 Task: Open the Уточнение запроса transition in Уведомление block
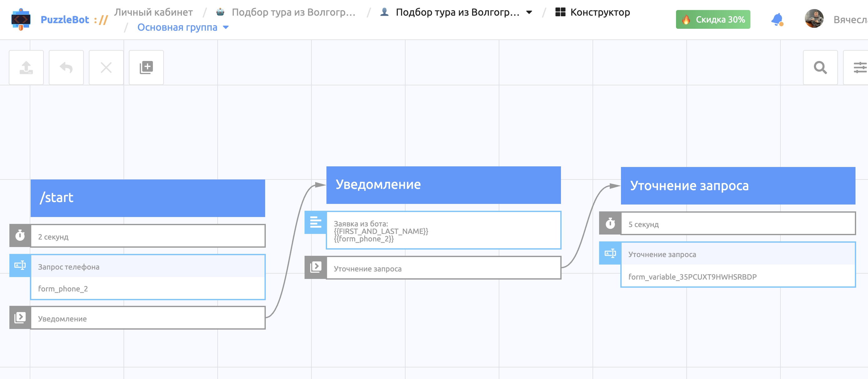[444, 268]
